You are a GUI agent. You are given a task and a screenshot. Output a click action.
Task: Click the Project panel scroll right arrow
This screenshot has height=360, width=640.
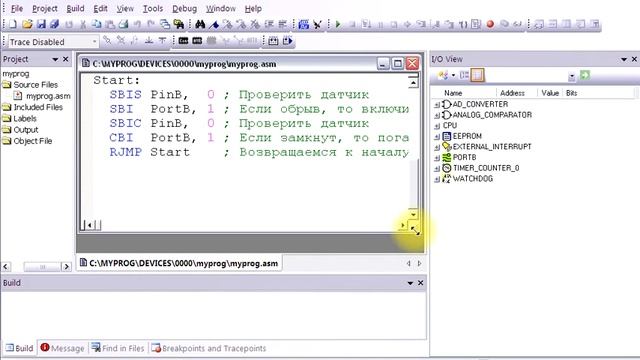coord(66,267)
